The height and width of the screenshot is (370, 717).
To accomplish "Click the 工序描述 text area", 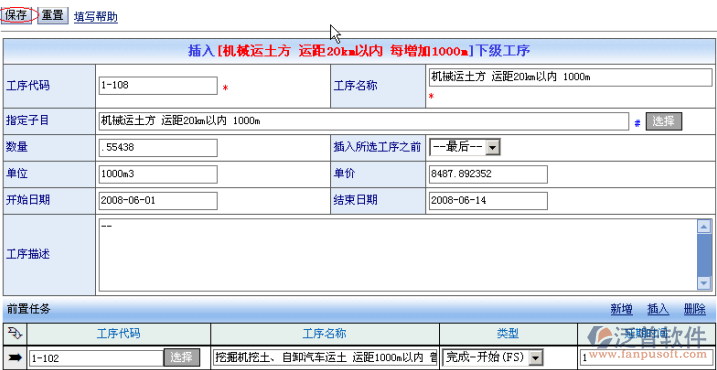I will [398, 255].
